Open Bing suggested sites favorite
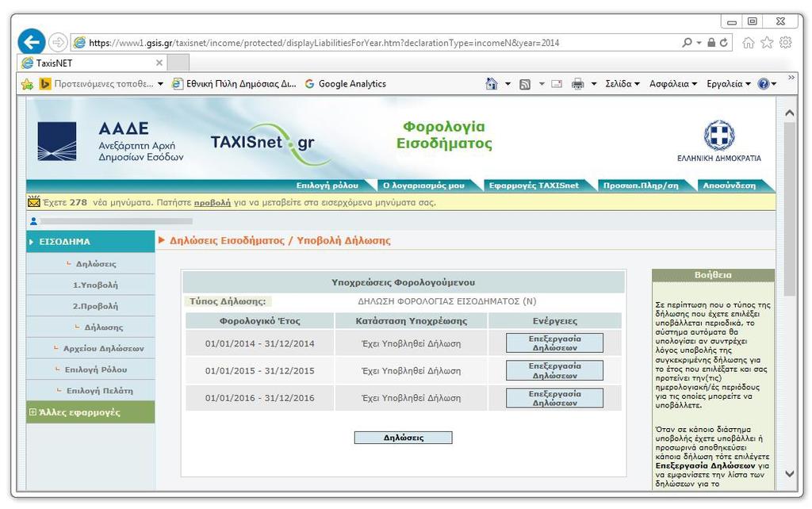The image size is (812, 509). (x=96, y=84)
